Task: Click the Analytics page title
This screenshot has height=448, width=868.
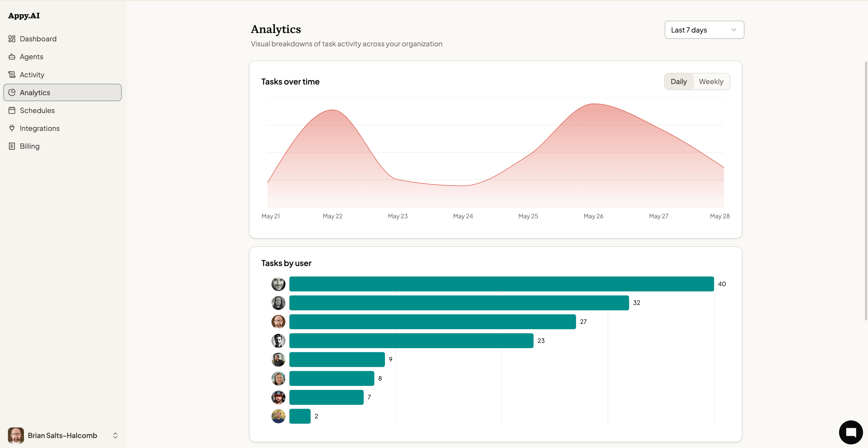Action: 276,29
